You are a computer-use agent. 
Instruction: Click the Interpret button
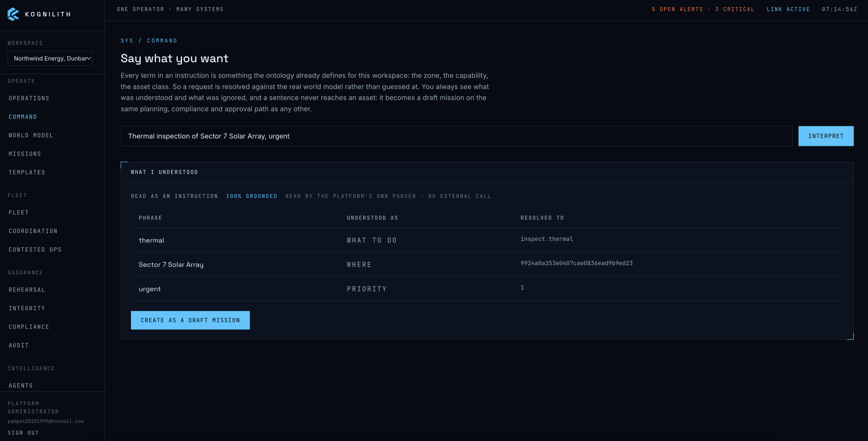(826, 136)
